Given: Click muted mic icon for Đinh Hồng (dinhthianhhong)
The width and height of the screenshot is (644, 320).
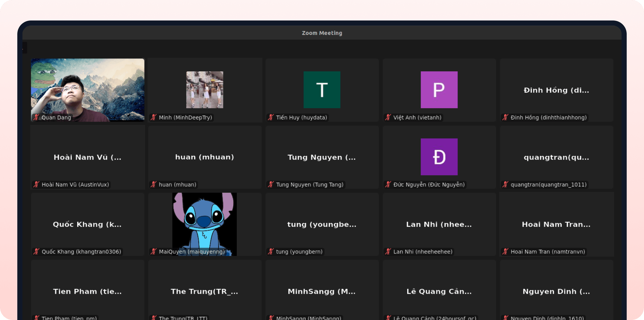Looking at the screenshot, I should pos(505,117).
